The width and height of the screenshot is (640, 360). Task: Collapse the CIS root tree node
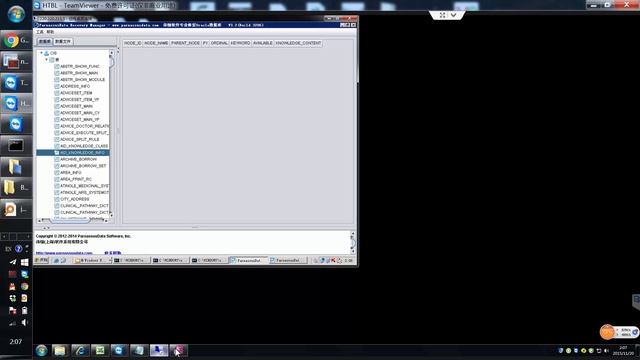point(41,53)
